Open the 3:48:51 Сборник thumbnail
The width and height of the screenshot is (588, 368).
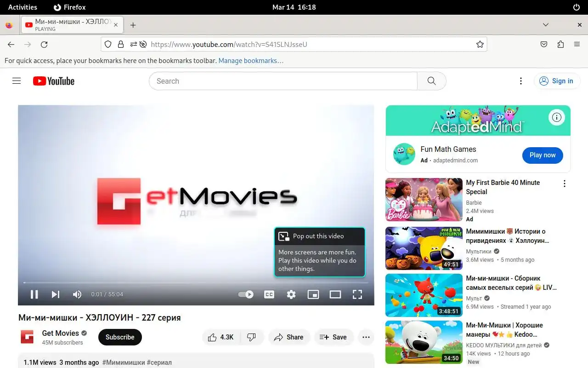tap(424, 295)
